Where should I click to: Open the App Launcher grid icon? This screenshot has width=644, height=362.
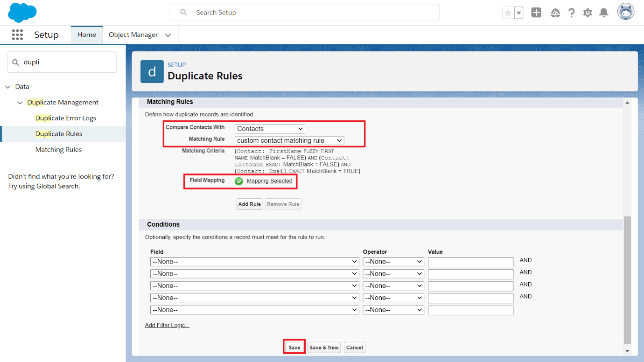pos(17,35)
